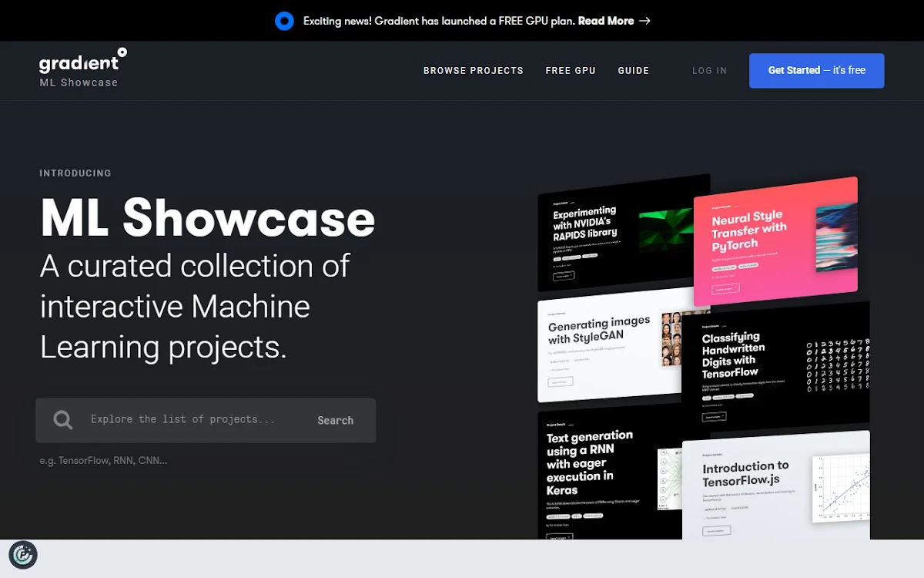Open the Free GPU page
Image resolution: width=924 pixels, height=578 pixels.
(571, 71)
